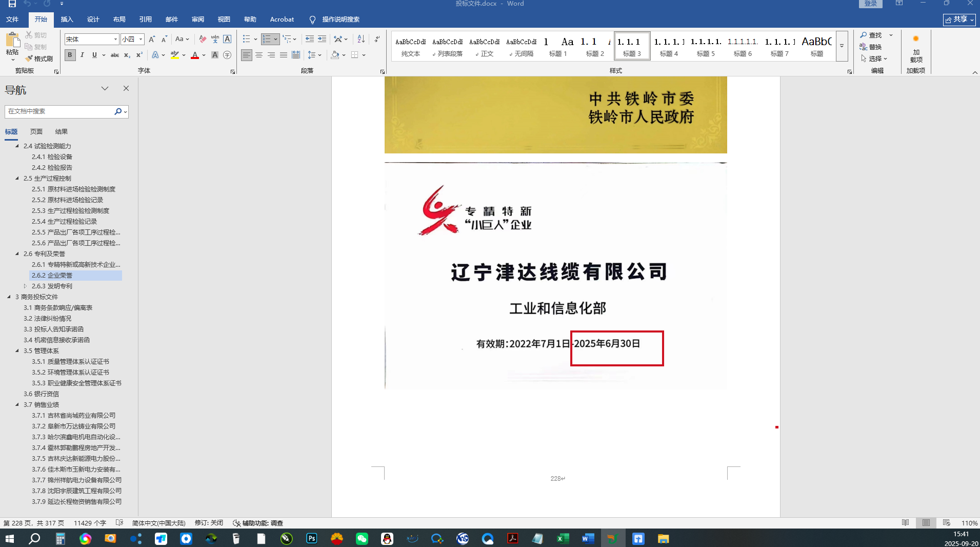Toggle Bold formatting

click(70, 55)
